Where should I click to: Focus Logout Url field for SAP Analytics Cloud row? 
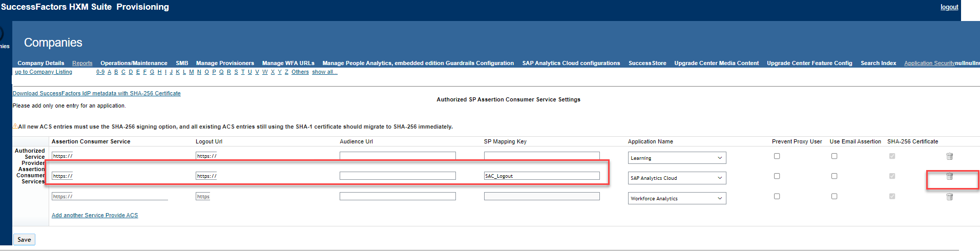pyautogui.click(x=206, y=176)
